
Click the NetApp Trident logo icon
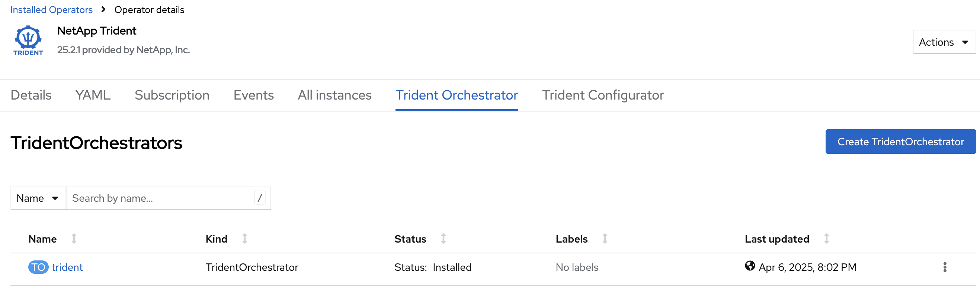coord(28,40)
